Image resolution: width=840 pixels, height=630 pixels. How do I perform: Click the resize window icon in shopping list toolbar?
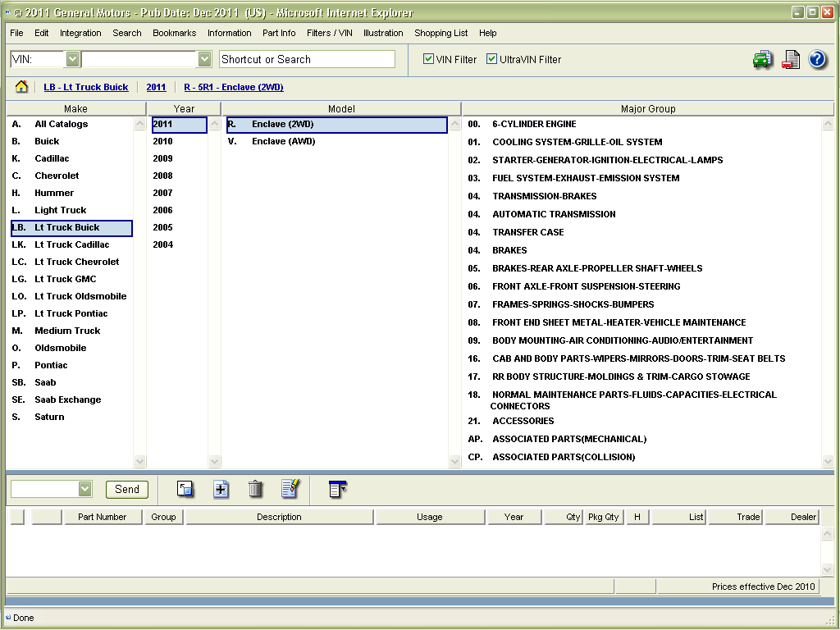(x=185, y=489)
